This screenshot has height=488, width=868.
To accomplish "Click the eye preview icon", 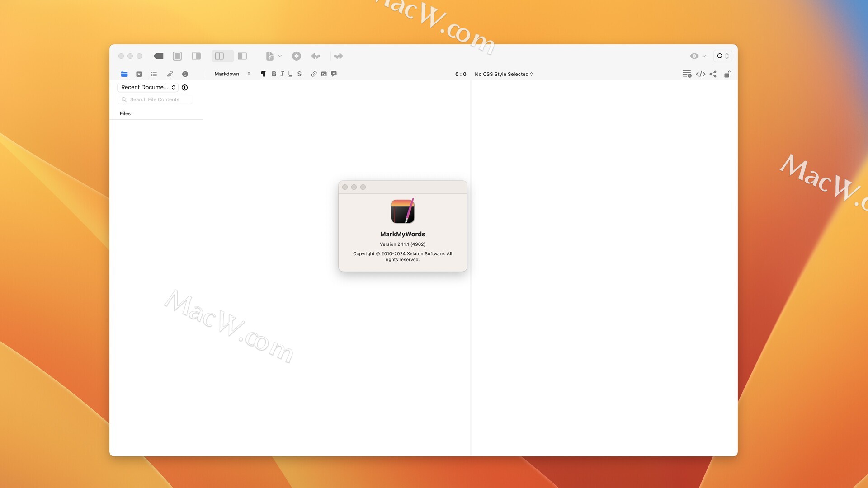I will tap(694, 56).
